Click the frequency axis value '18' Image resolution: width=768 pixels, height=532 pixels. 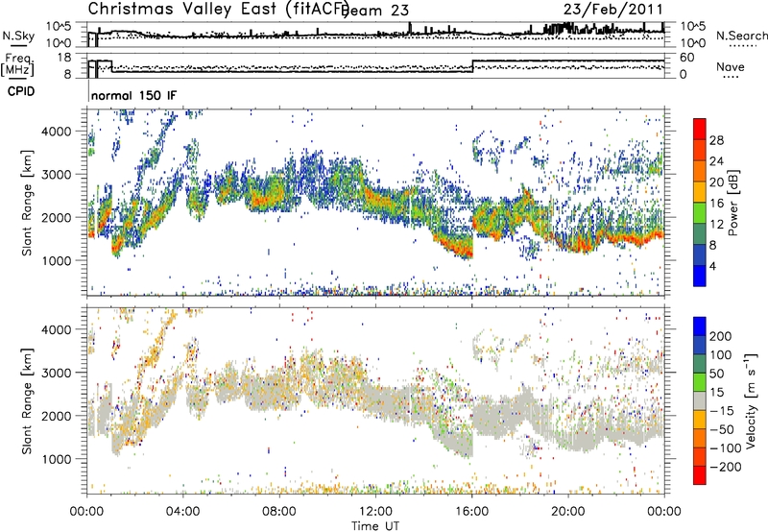[63, 58]
